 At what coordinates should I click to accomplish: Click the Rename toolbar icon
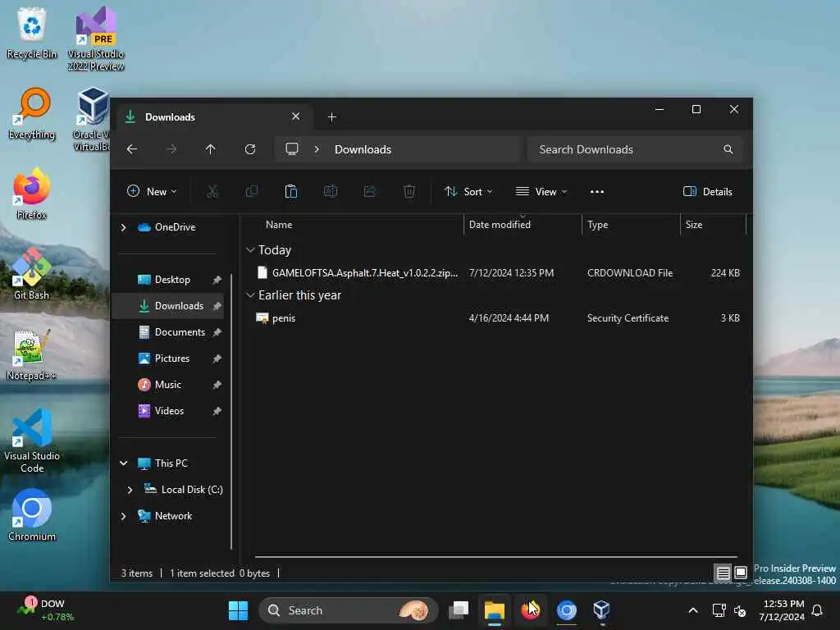[331, 191]
